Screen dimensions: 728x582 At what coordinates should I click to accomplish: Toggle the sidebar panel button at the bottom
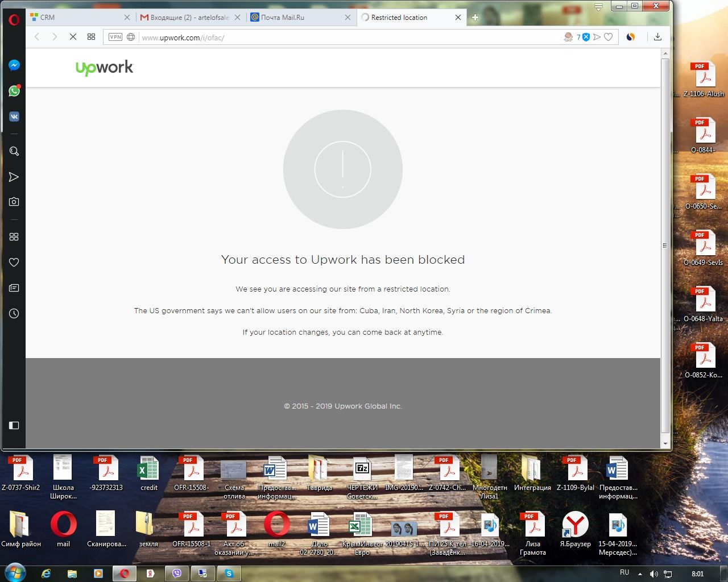tap(14, 425)
